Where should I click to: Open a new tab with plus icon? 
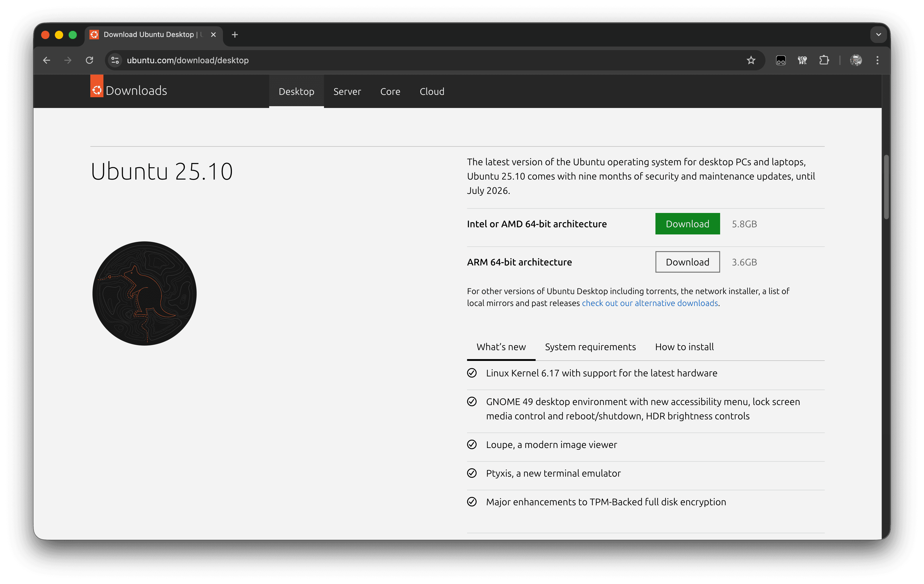[x=235, y=35]
